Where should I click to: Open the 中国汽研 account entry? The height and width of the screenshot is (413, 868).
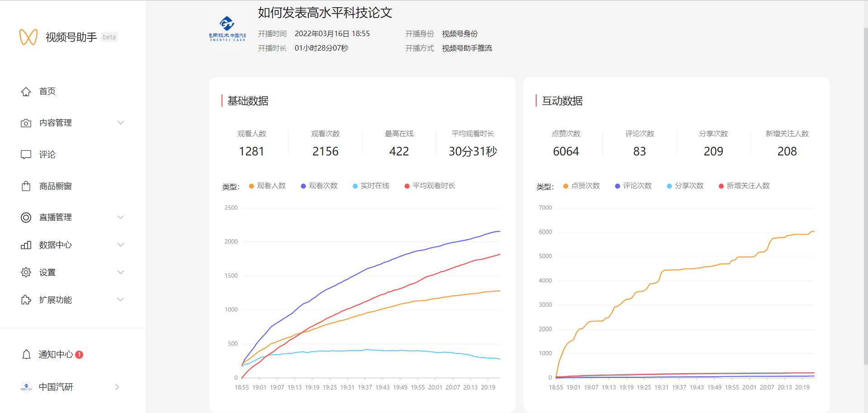(x=56, y=387)
